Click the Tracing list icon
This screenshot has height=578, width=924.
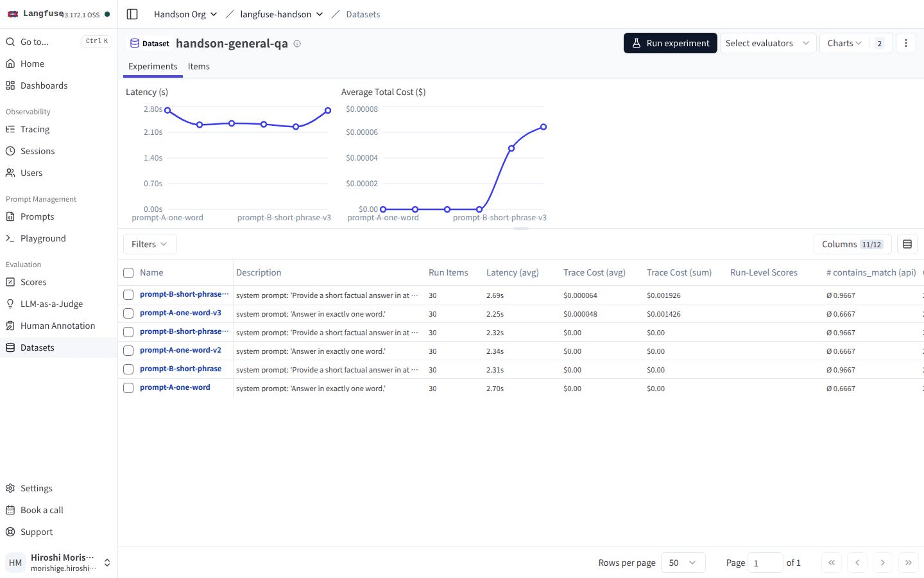(x=10, y=129)
